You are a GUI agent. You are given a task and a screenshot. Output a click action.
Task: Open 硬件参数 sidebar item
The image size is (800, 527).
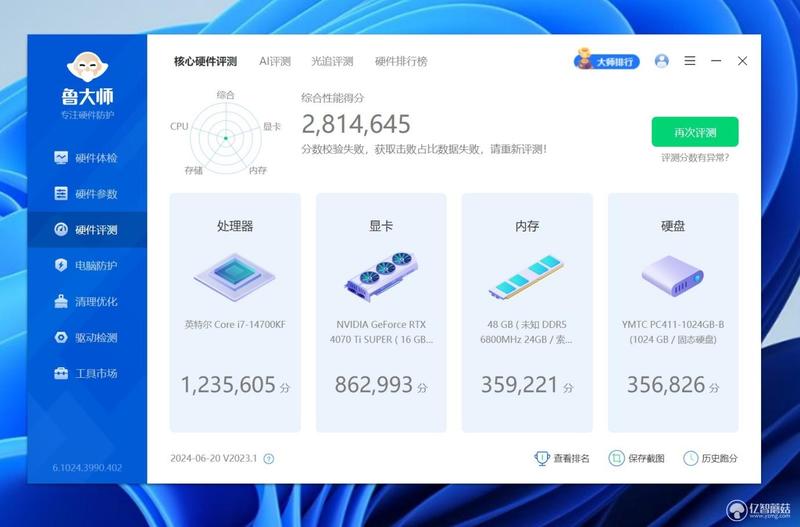pyautogui.click(x=86, y=194)
